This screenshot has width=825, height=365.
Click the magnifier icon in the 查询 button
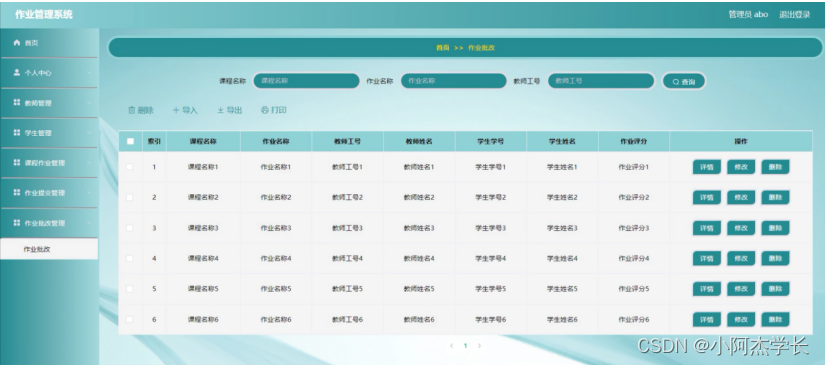coord(676,82)
